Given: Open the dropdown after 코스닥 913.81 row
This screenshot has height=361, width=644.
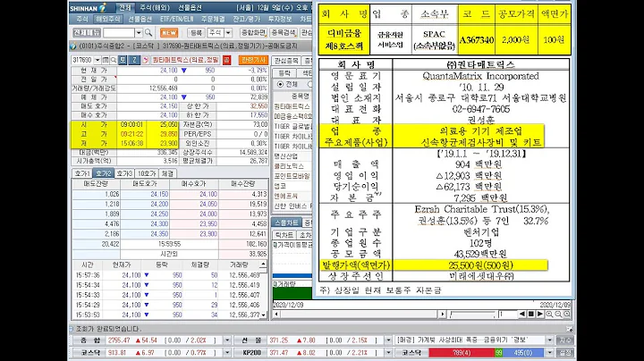Looking at the screenshot, I should [x=227, y=352].
